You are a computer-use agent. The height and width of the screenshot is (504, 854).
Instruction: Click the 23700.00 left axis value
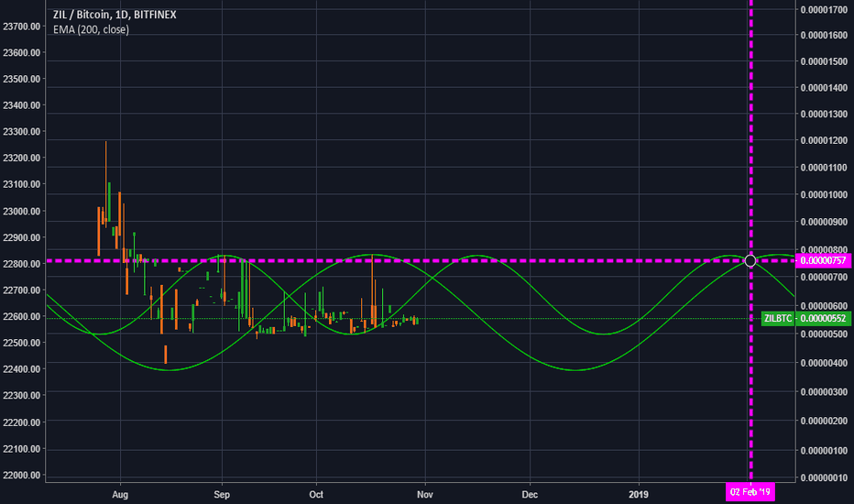(x=21, y=27)
